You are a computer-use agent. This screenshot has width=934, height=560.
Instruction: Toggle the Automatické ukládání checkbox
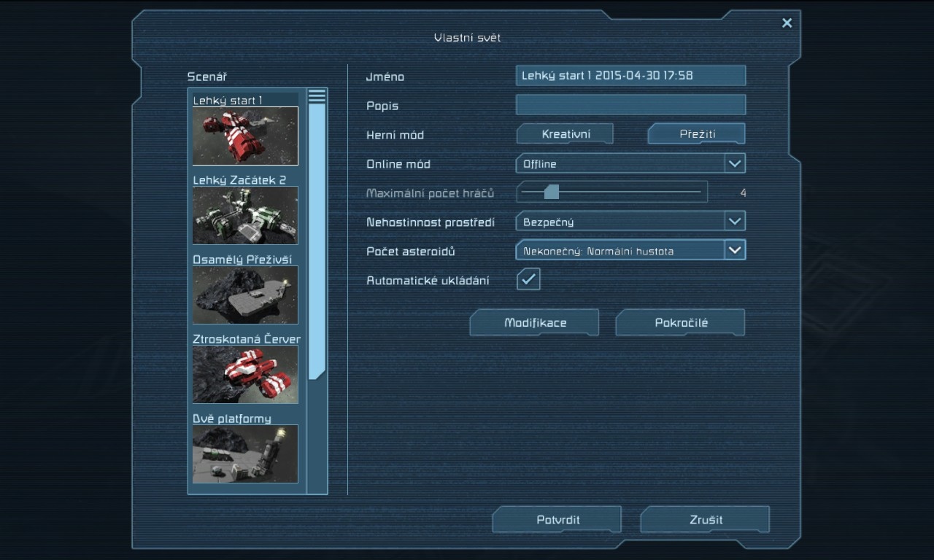coord(528,279)
